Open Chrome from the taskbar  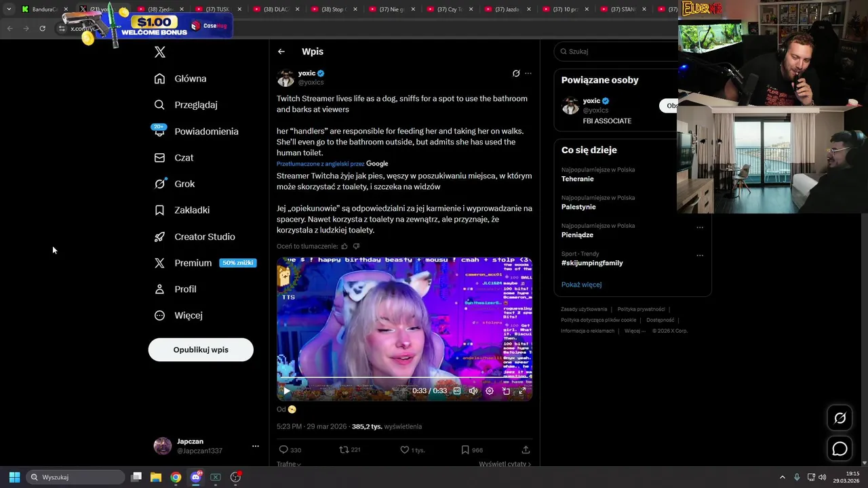click(x=176, y=477)
